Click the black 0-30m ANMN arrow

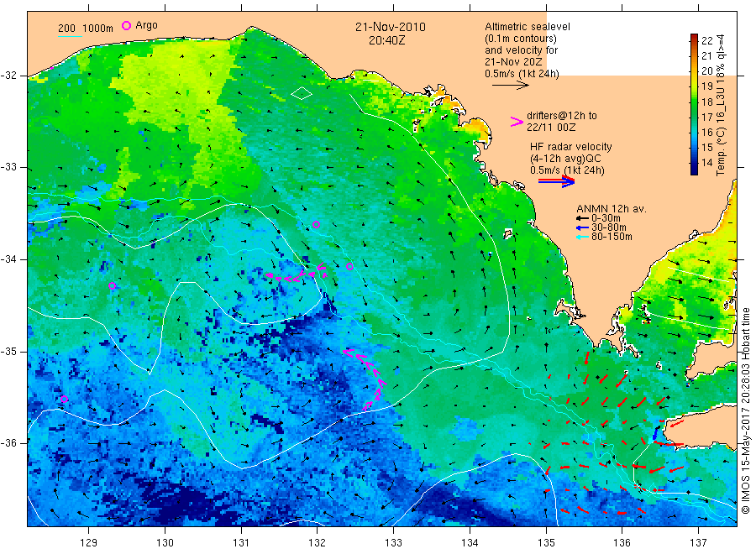pos(582,218)
